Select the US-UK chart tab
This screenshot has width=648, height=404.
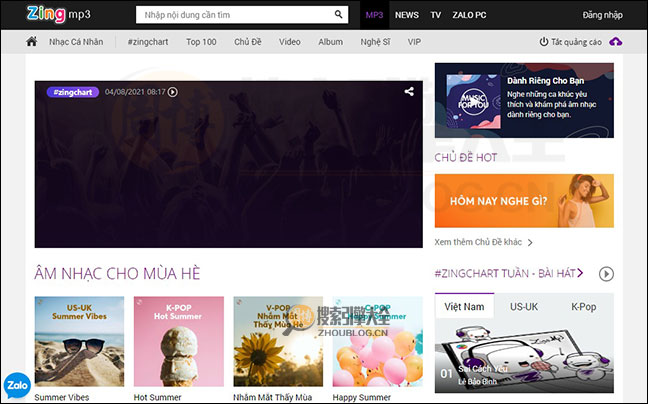pyautogui.click(x=524, y=307)
